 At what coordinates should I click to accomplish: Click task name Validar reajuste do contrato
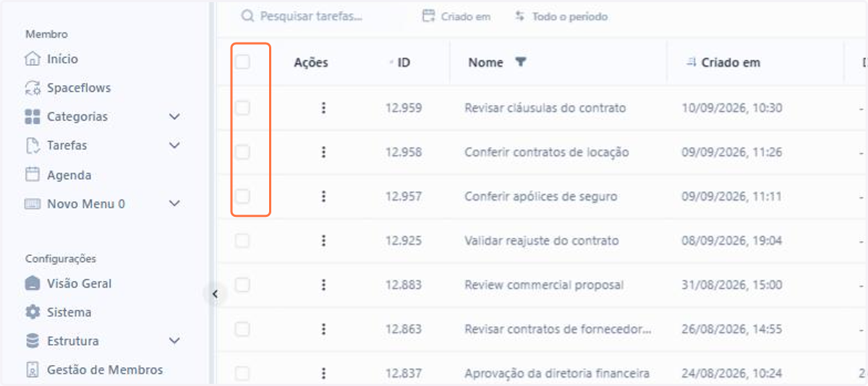click(541, 241)
